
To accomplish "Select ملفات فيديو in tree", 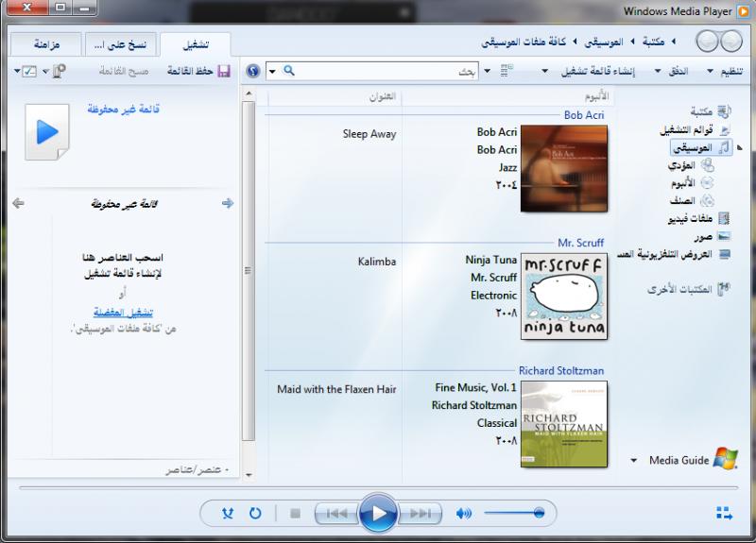I will point(698,218).
